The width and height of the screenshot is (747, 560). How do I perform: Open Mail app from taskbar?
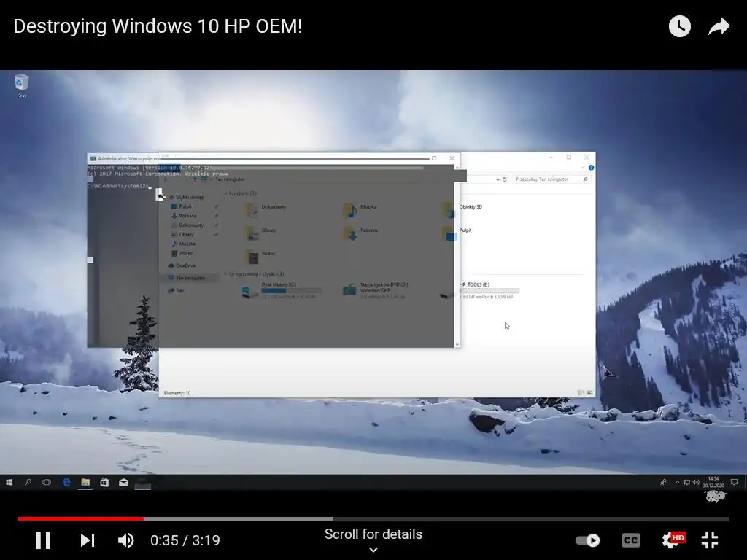[123, 483]
